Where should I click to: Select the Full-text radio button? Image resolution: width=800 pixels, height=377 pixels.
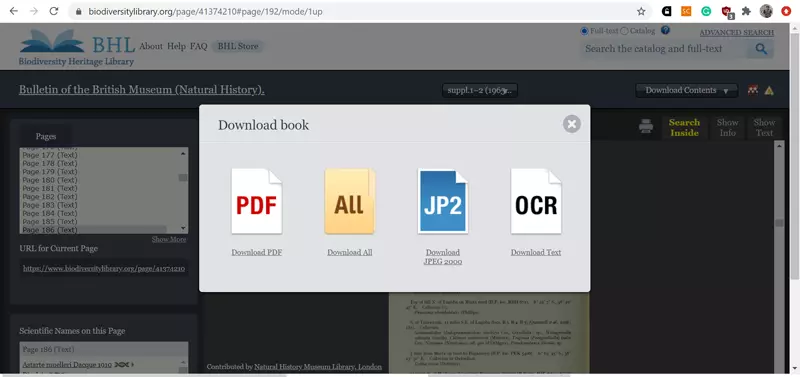[x=584, y=31]
